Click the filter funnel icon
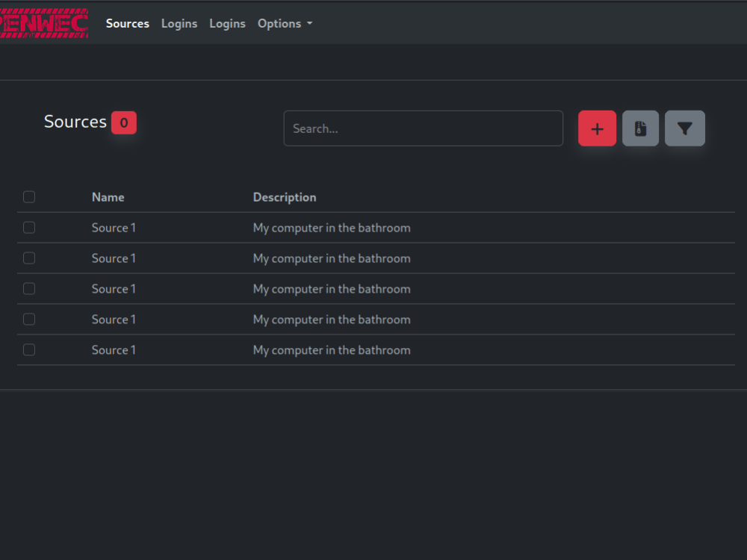Screen dimensions: 747x560 684,128
